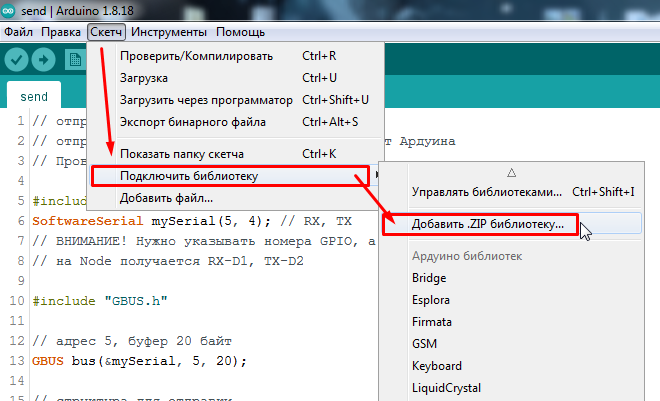Click line number 13 in gutter
The width and height of the screenshot is (660, 401).
point(17,361)
